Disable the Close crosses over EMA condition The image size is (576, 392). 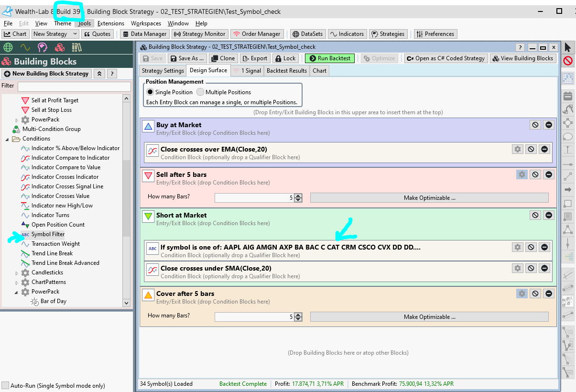531,149
